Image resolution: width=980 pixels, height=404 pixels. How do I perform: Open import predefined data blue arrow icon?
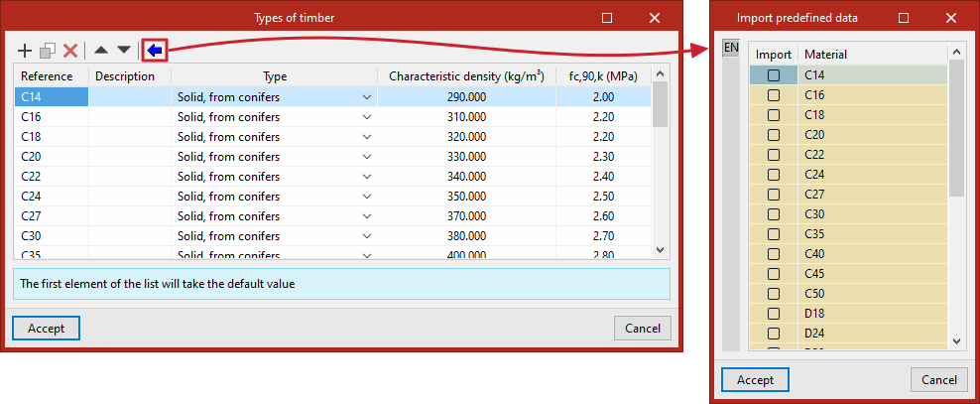click(x=155, y=50)
